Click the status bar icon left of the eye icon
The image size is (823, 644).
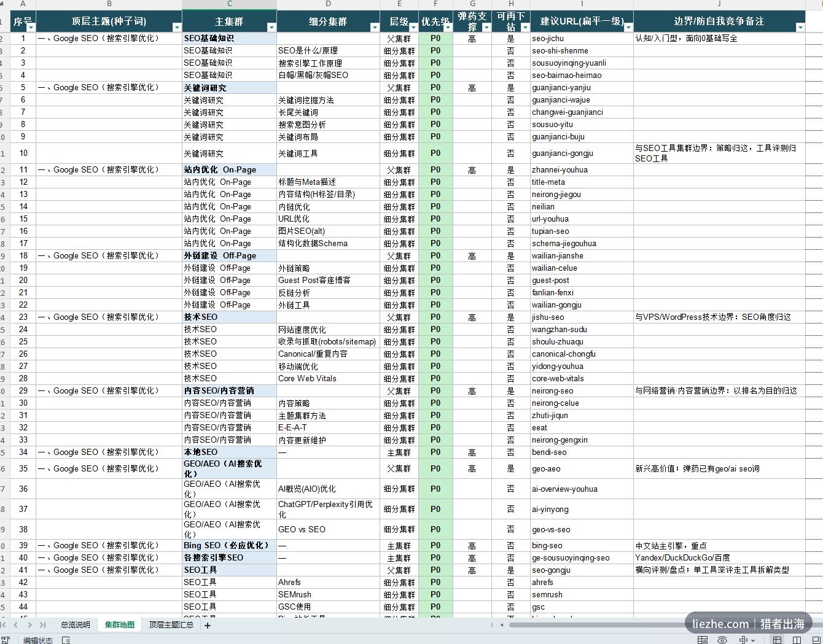point(703,640)
